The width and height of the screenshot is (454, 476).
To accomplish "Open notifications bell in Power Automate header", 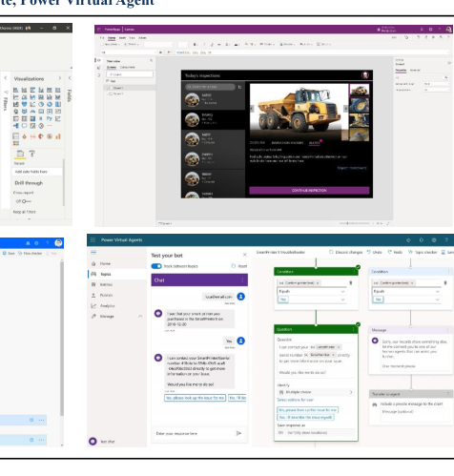I will [28, 243].
